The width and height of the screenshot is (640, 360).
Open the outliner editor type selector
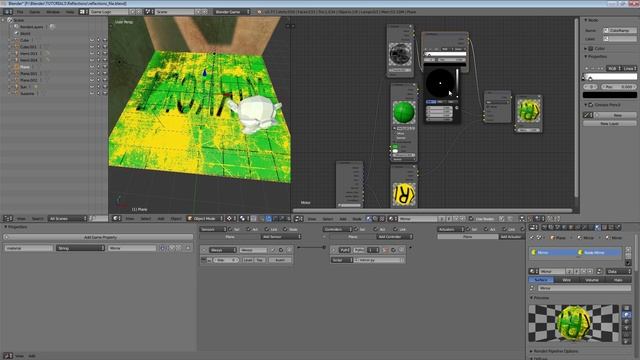(x=8, y=219)
